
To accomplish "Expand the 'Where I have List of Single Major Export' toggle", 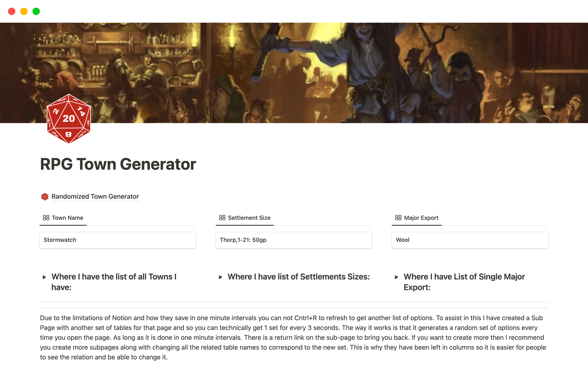I will 397,277.
